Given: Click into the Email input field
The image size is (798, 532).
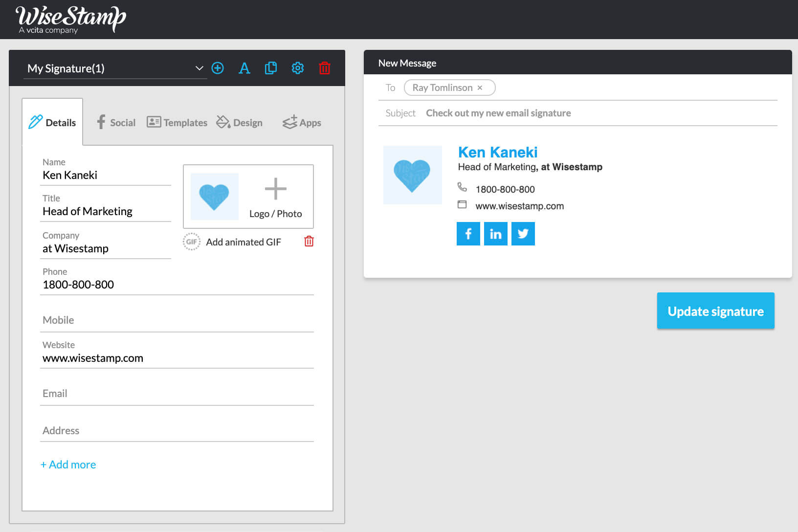Looking at the screenshot, I should (x=176, y=394).
